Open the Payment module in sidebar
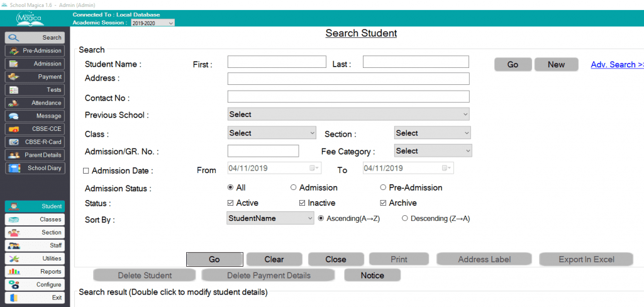644x307 pixels. pyautogui.click(x=35, y=77)
